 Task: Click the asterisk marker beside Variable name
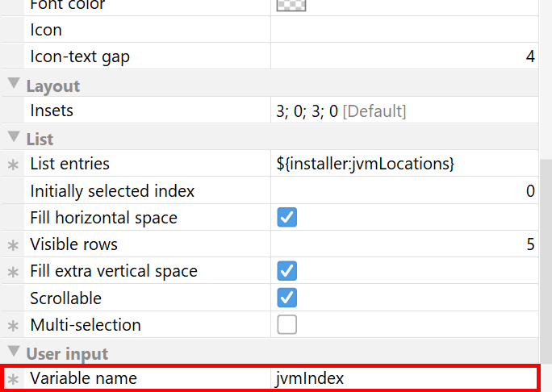point(13,379)
